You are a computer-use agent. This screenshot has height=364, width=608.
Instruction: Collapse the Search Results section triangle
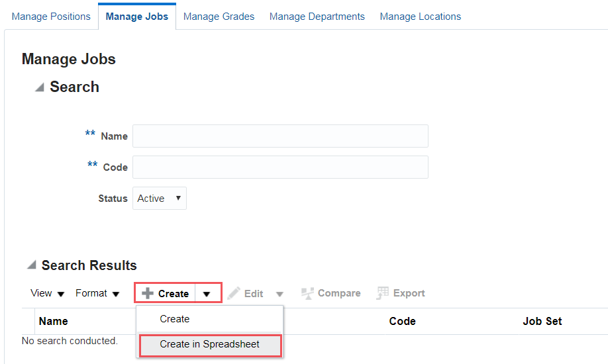click(x=31, y=265)
